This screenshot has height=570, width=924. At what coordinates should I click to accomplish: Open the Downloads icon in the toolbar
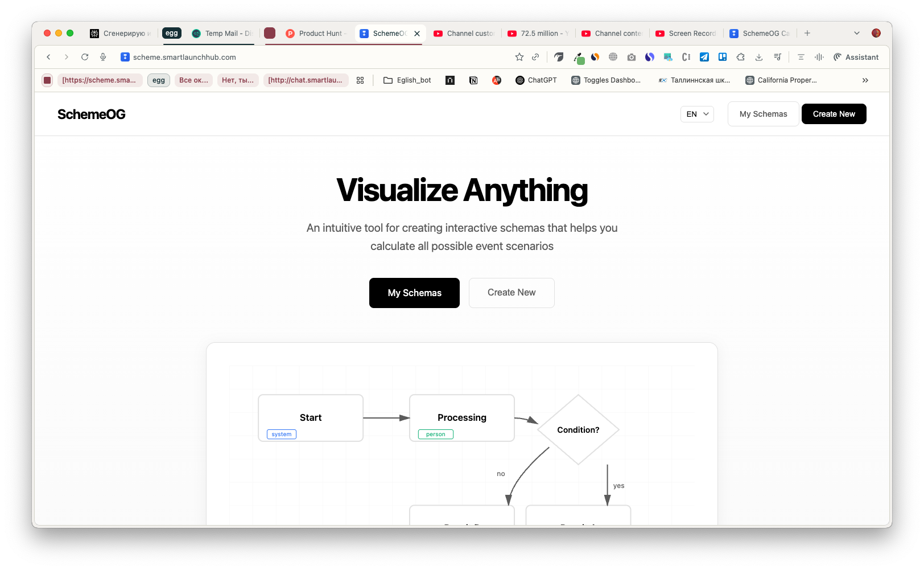pos(759,57)
